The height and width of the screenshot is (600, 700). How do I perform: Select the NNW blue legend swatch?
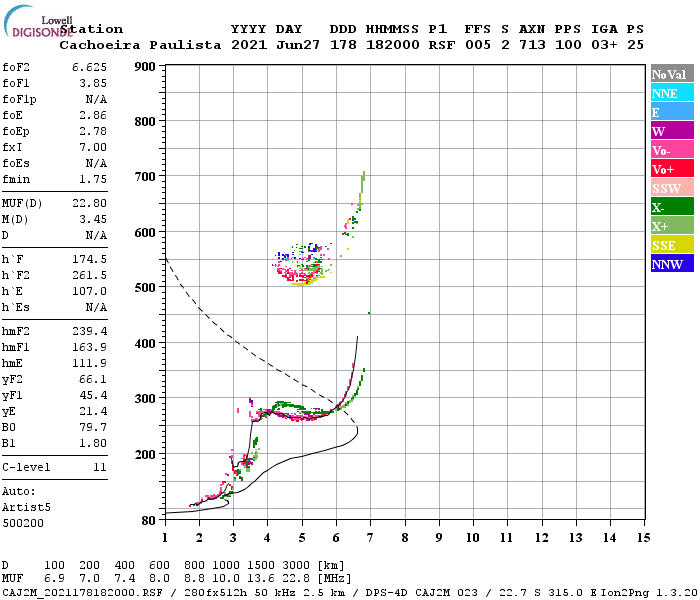[672, 263]
